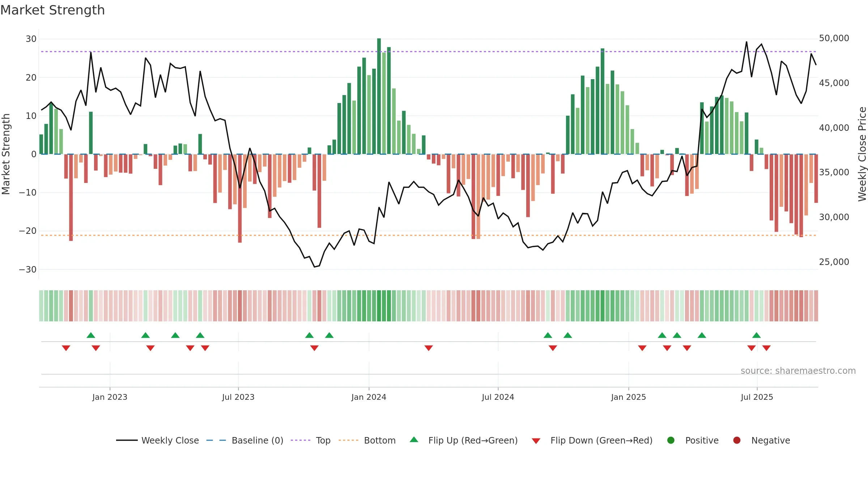Screen dimensions: 868x488
Task: Click the −20 market strength axis label
Action: (x=28, y=231)
